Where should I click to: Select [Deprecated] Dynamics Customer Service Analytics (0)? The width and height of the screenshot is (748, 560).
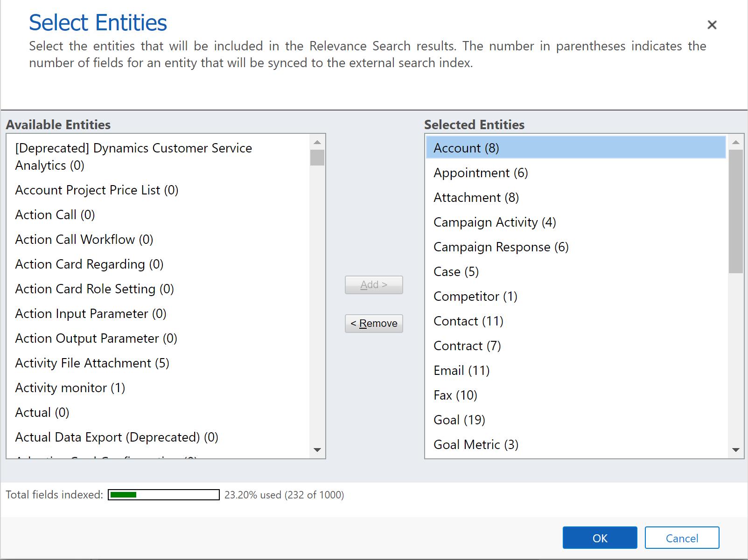pos(158,157)
